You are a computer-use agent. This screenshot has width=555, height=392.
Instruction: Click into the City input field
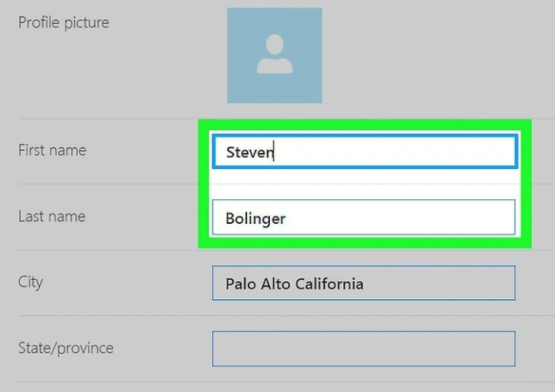coord(364,283)
